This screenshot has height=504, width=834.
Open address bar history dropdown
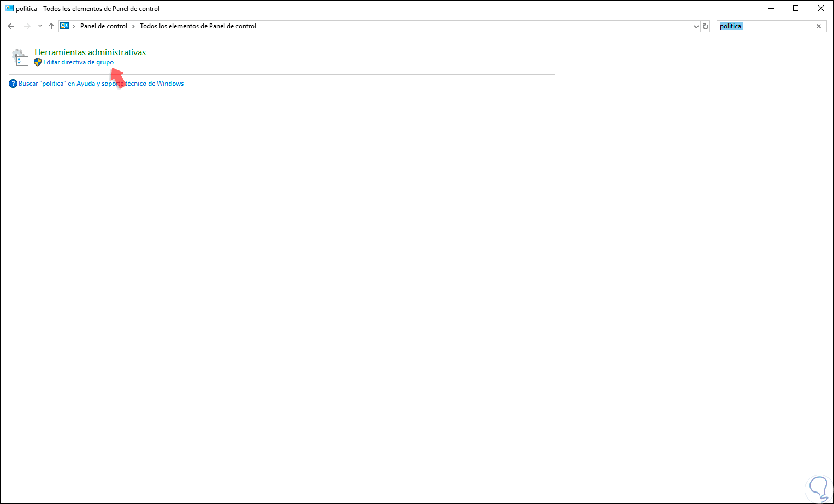point(696,26)
